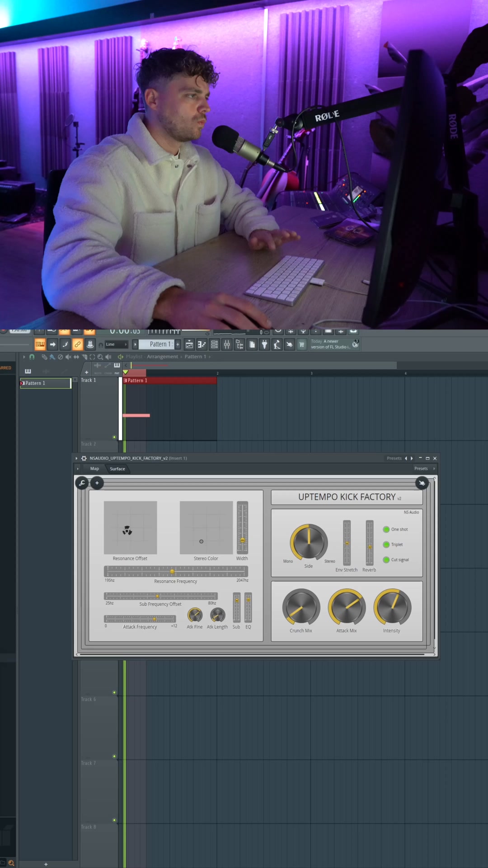Screen dimensions: 488x868
Task: Open plugin wrench settings icon
Action: coord(82,483)
